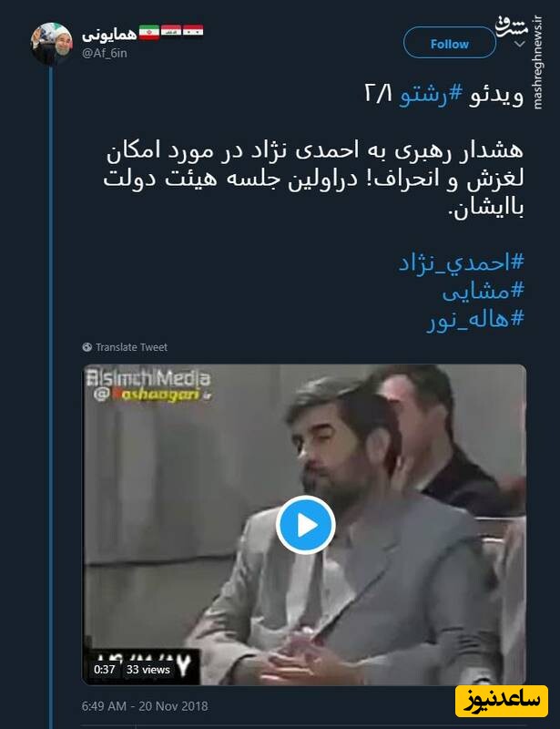
Task: Open the #احمدي_نژاد hashtag
Action: pos(461,262)
